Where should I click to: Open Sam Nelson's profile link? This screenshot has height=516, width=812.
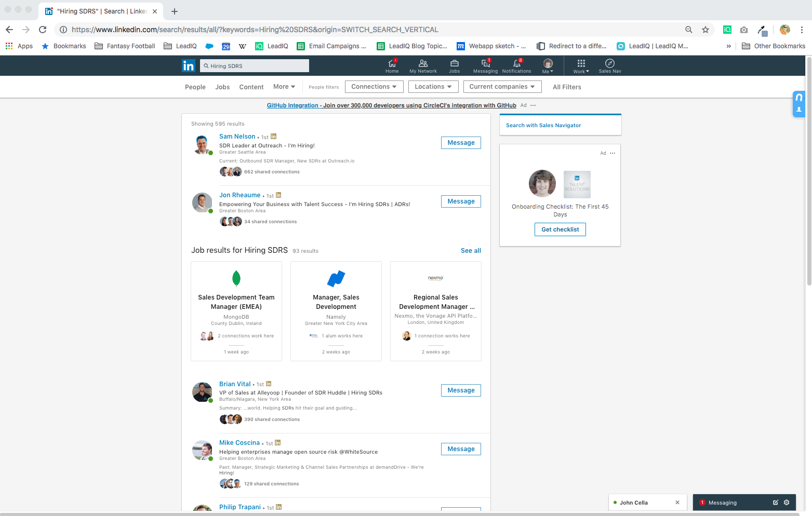237,137
